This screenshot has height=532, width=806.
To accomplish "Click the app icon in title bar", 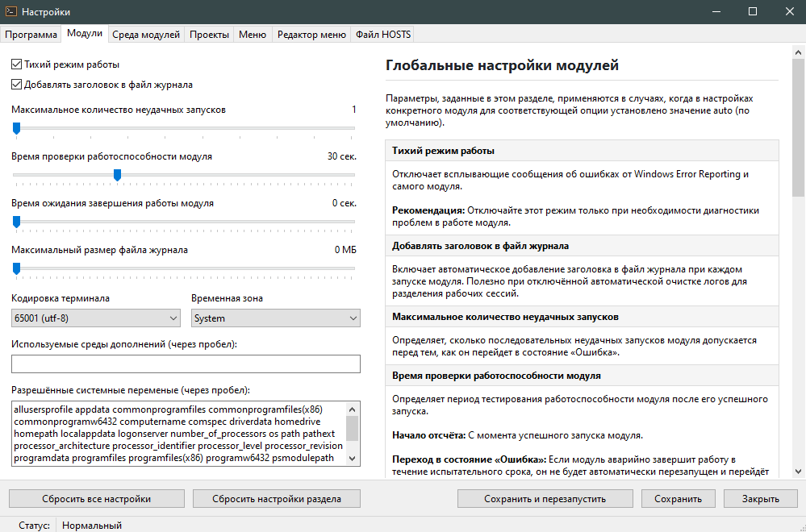I will point(12,12).
